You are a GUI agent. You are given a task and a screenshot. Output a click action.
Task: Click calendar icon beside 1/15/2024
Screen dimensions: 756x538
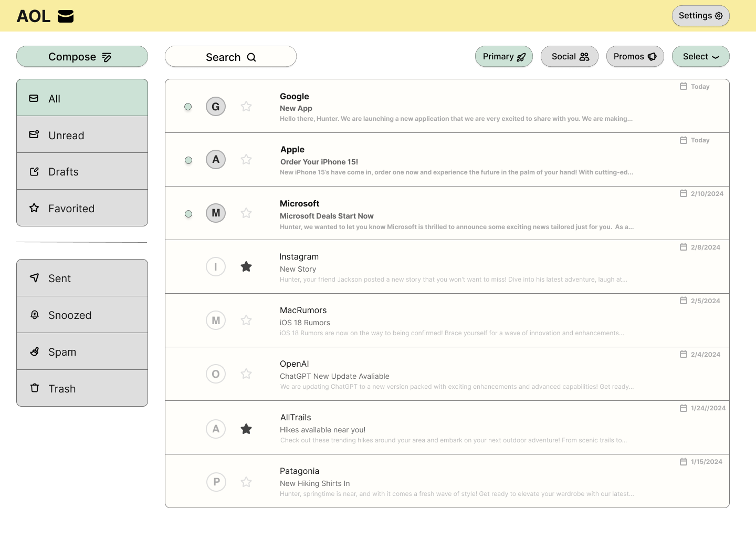(684, 461)
